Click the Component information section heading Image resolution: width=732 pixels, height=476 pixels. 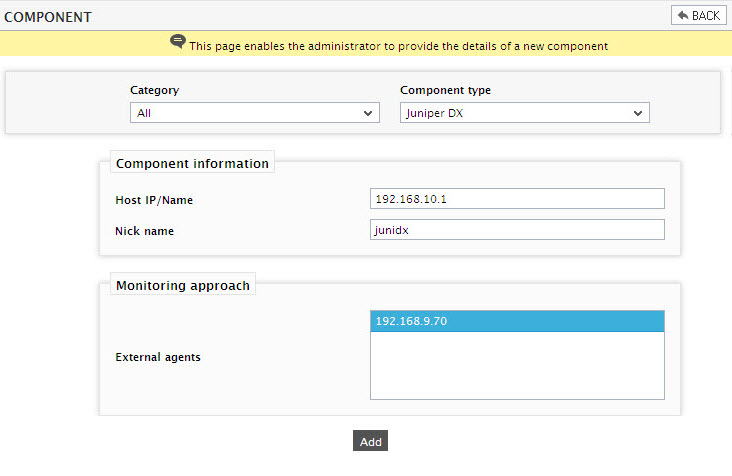pos(192,163)
